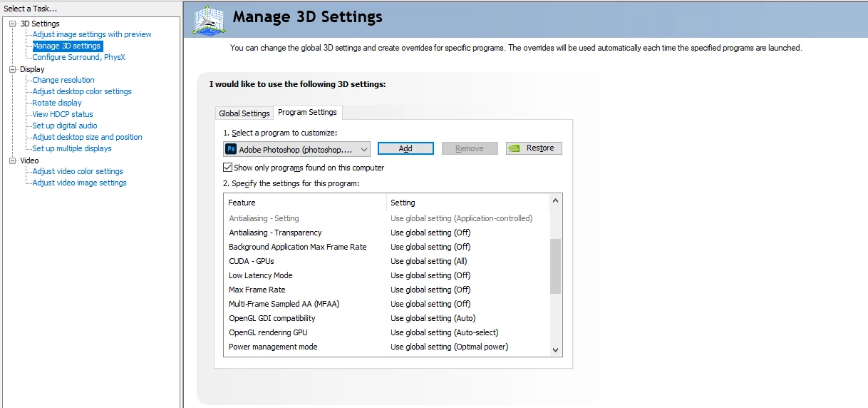Click the settings list scroll up arrow

pyautogui.click(x=556, y=201)
